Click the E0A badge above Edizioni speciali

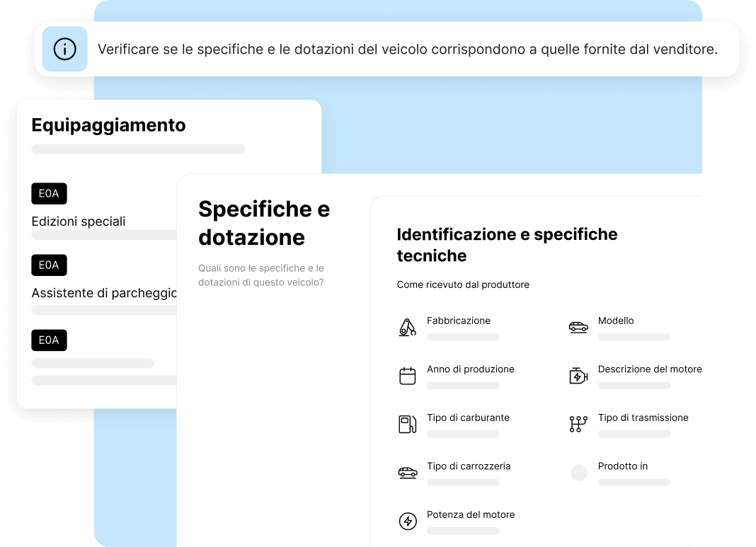click(49, 193)
